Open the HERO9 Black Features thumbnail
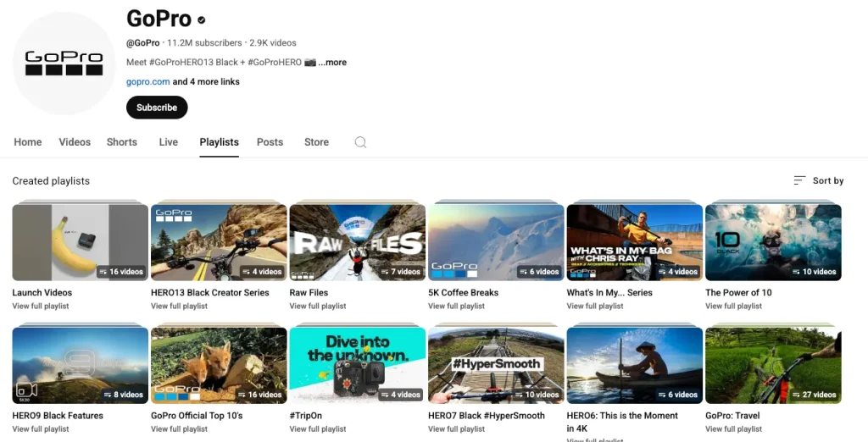 tap(81, 365)
